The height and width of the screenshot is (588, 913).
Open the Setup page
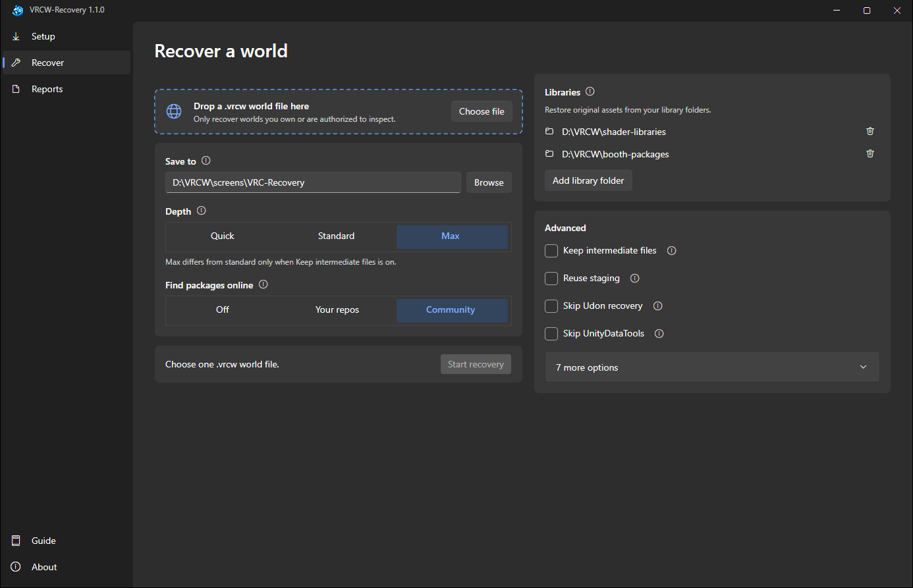67,36
